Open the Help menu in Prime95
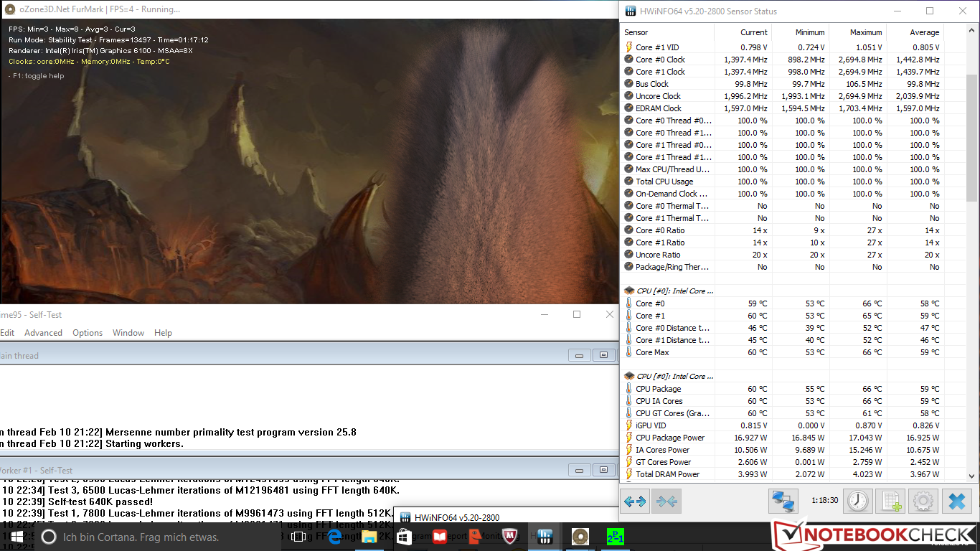 tap(163, 333)
